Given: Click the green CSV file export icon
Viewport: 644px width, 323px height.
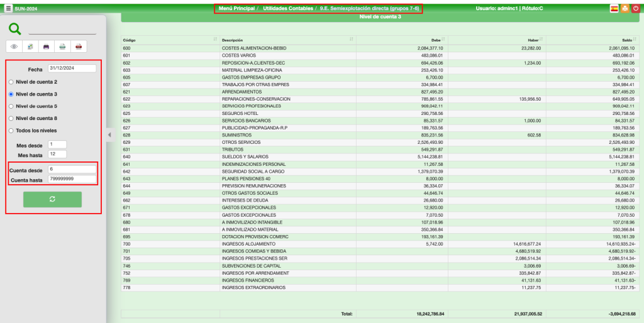Looking at the screenshot, I should 62,47.
